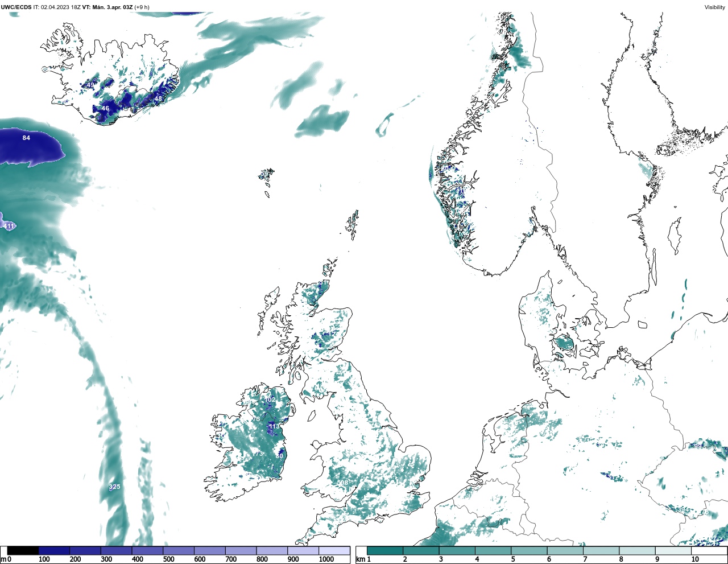The height and width of the screenshot is (564, 728).
Task: Click the 80 value on Ireland's east coast
Action: [x=279, y=455]
